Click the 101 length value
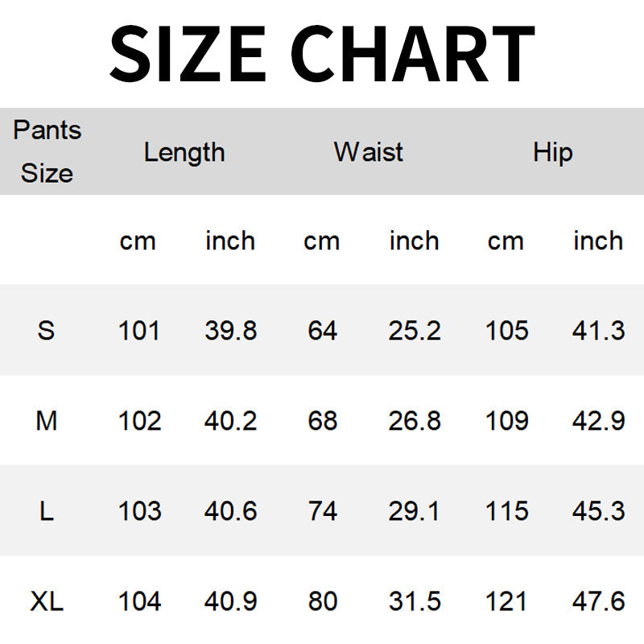The image size is (644, 644). click(139, 330)
